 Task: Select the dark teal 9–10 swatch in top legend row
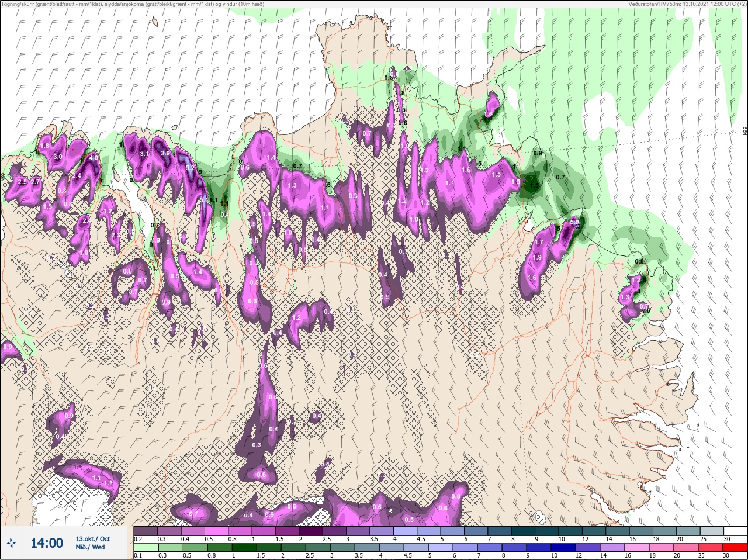[547, 531]
